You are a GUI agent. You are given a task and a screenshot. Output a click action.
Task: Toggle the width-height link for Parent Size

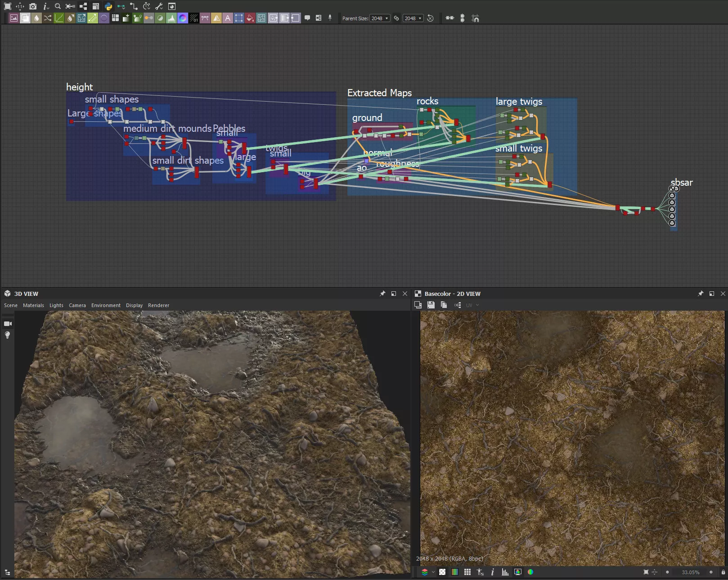click(x=396, y=18)
